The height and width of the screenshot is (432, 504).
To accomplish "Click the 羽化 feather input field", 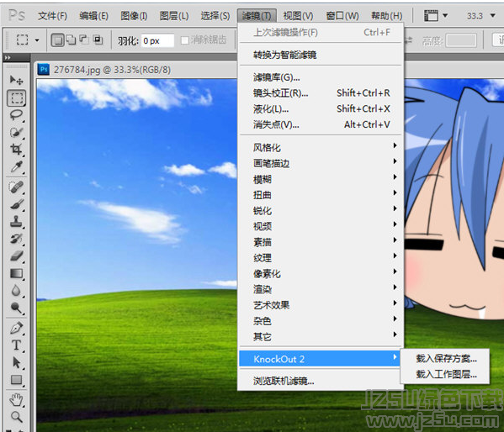I will tap(157, 41).
